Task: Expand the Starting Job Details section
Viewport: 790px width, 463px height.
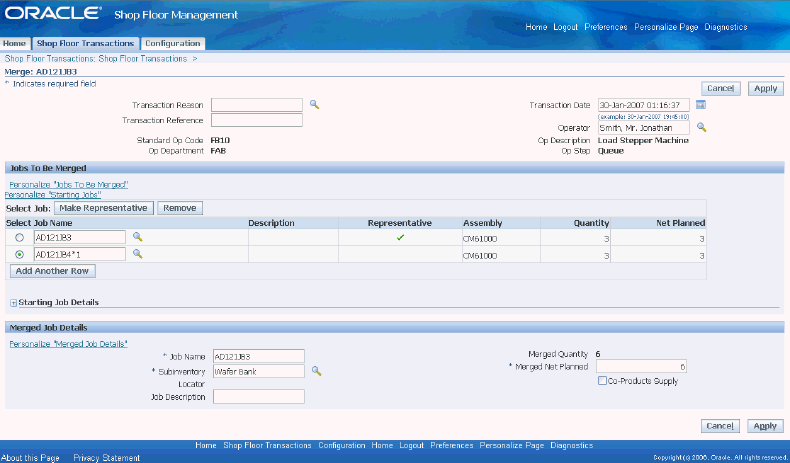Action: pyautogui.click(x=14, y=303)
